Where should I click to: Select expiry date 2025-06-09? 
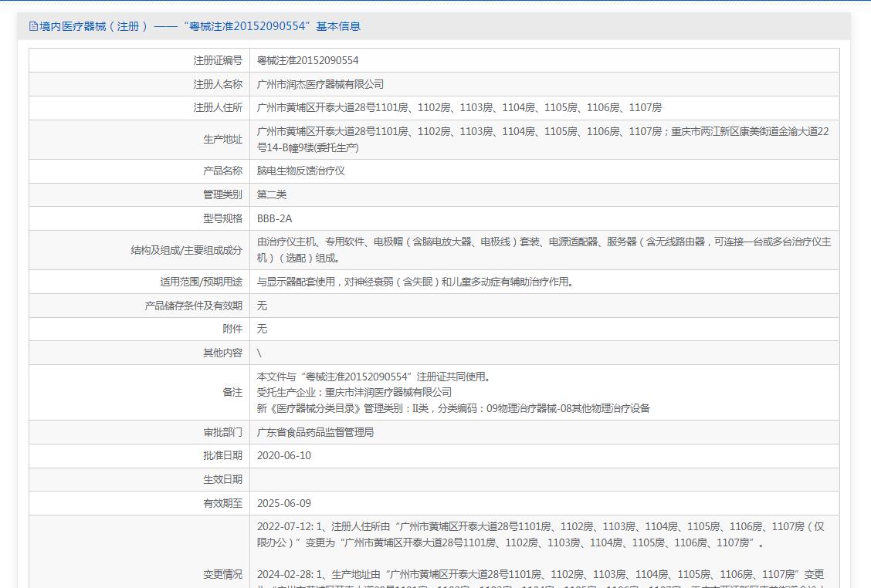pos(284,503)
